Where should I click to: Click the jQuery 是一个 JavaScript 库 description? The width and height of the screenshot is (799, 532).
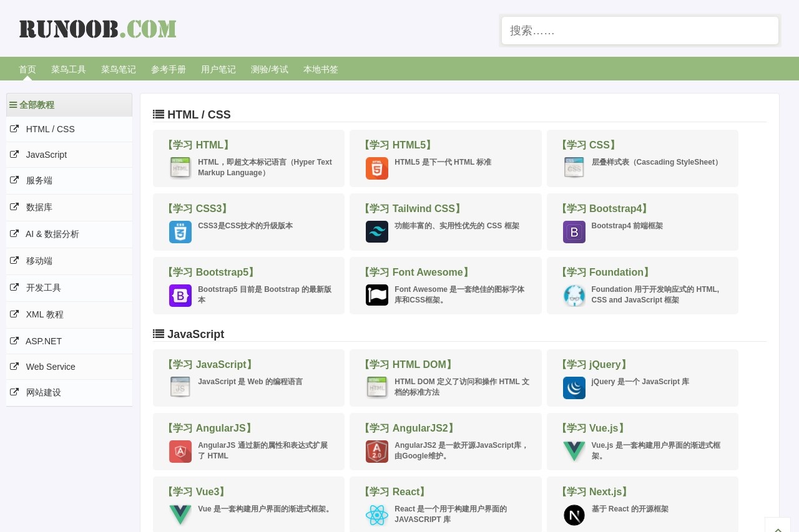click(640, 382)
